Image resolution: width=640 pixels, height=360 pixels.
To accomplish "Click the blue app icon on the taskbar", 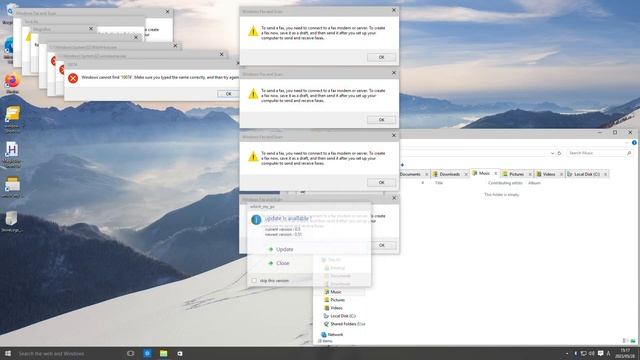I will coord(147,353).
